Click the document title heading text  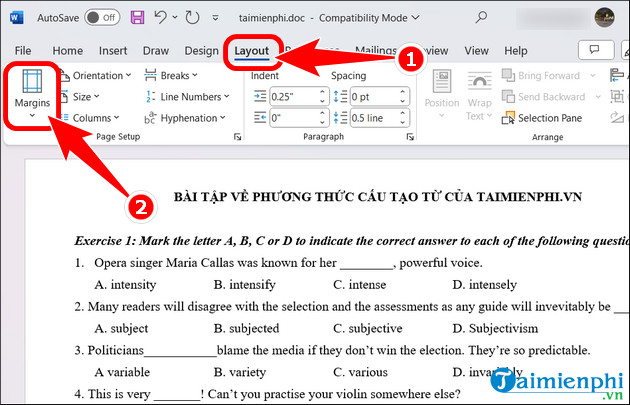coord(378,197)
